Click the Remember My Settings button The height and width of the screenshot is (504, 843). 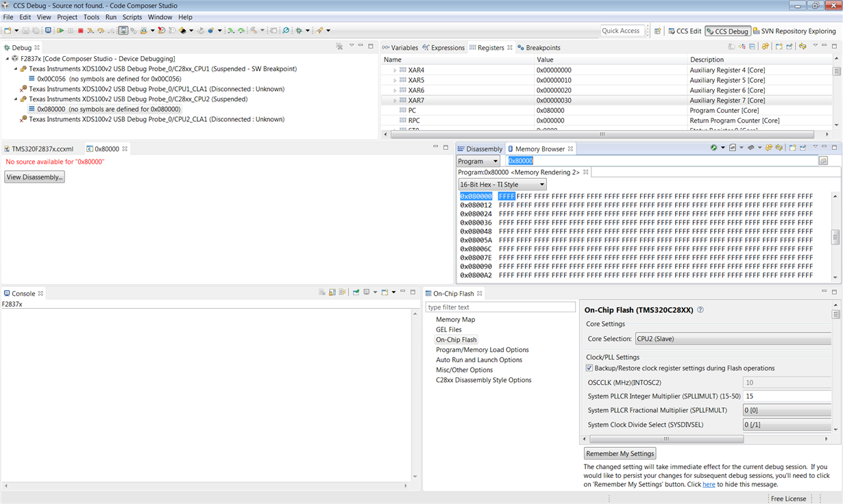(620, 453)
